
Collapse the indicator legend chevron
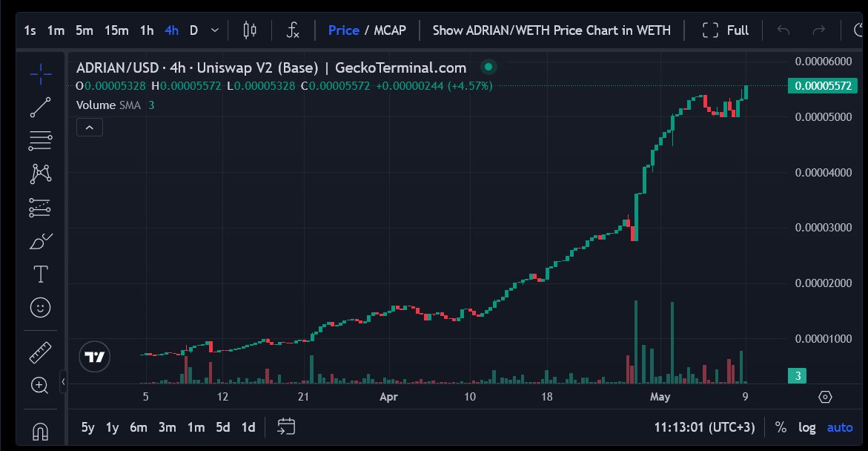[90, 128]
